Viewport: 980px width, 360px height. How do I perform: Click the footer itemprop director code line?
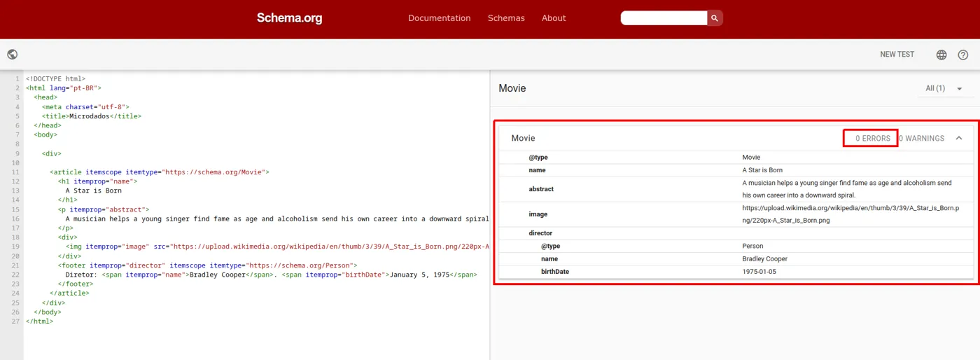click(x=207, y=265)
